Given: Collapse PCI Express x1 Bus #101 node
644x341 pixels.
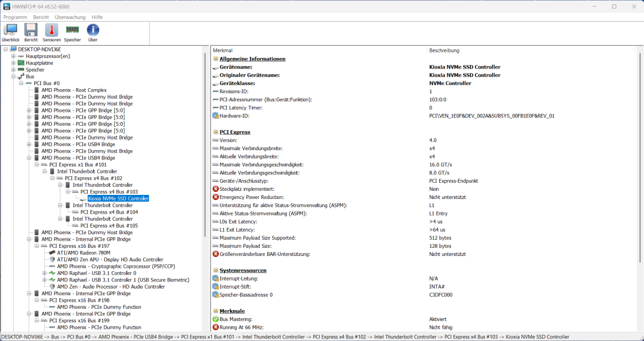Looking at the screenshot, I should point(37,165).
